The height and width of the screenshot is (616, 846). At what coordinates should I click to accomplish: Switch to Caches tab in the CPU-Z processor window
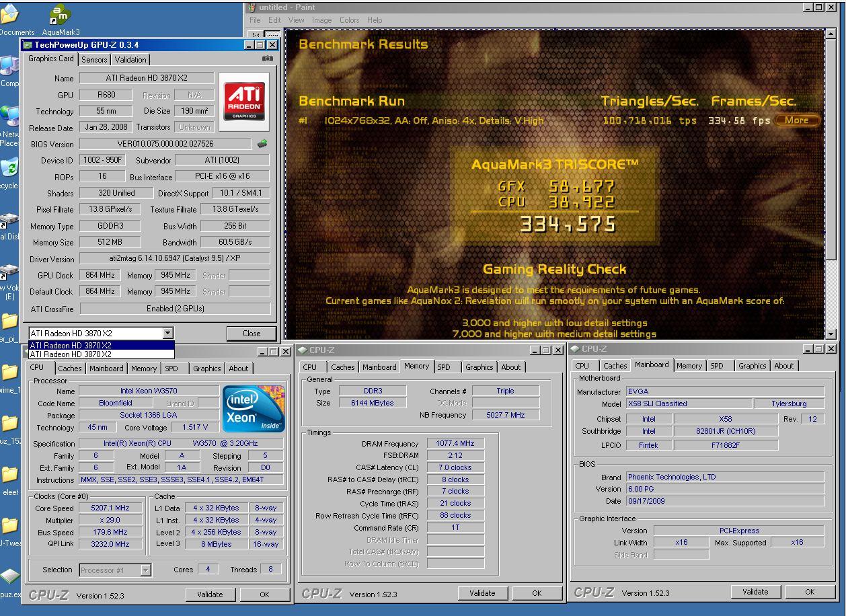pyautogui.click(x=70, y=369)
